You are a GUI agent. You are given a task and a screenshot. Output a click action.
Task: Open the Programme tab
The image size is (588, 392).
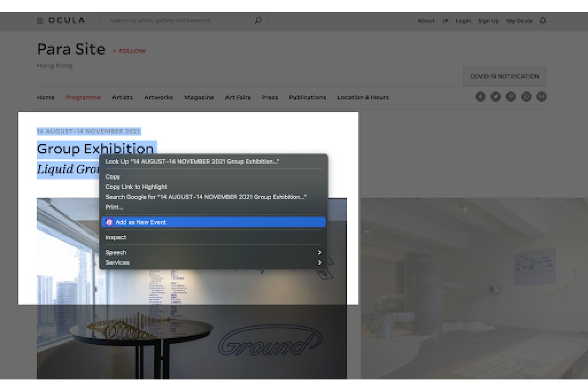tap(83, 97)
